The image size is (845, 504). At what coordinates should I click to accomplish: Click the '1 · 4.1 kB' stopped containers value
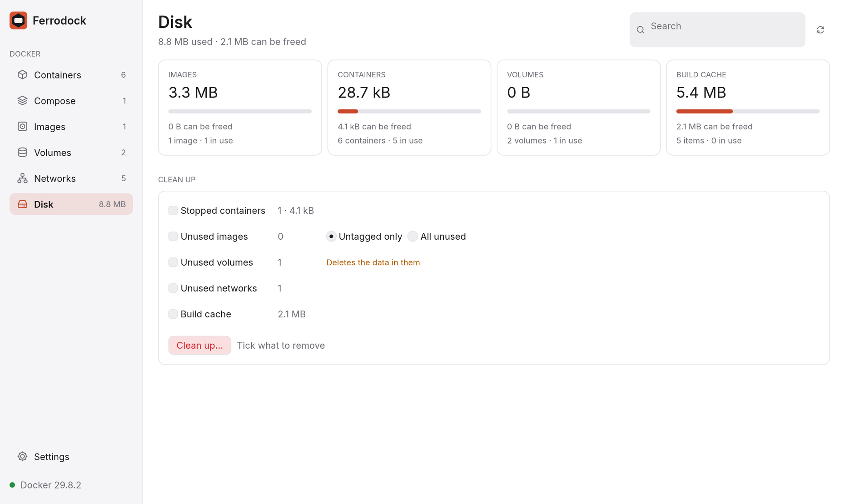(296, 211)
